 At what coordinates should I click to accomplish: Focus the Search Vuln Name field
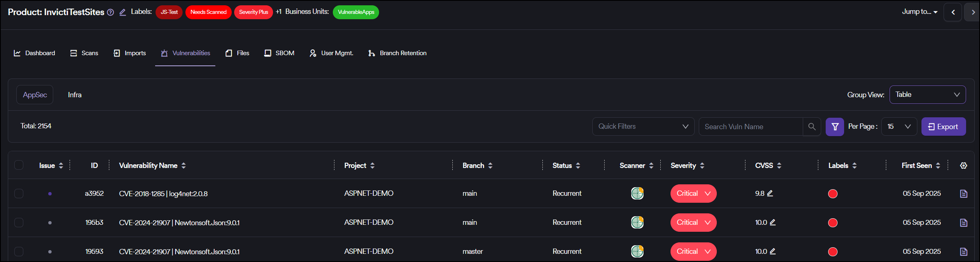pos(750,127)
